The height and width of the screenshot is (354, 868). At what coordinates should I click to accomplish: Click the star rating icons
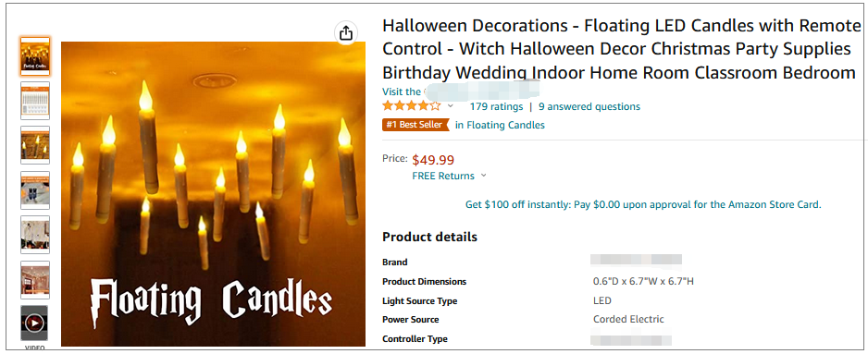tap(411, 105)
